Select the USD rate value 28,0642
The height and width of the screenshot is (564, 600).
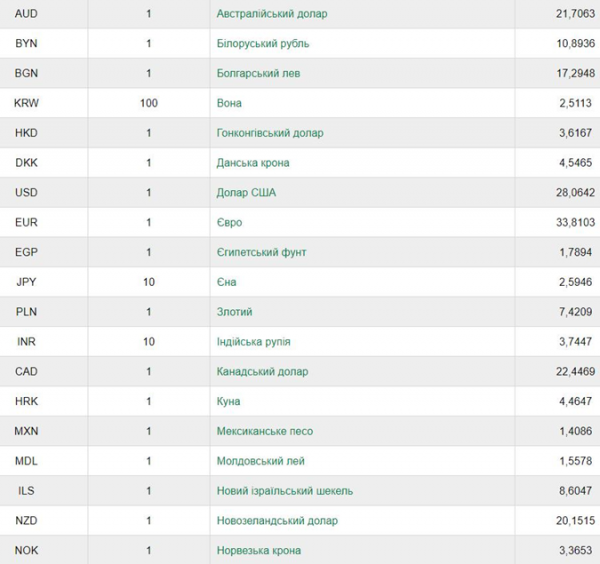pos(576,192)
